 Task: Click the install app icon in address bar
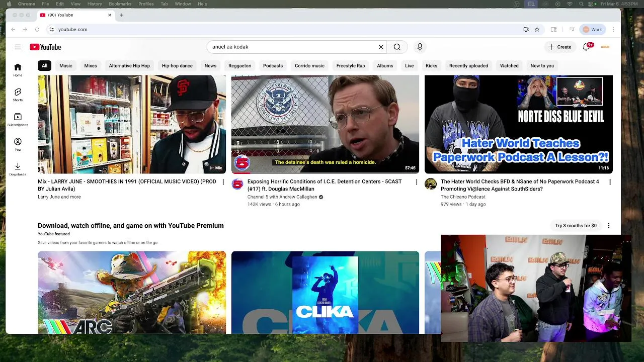pos(526,30)
